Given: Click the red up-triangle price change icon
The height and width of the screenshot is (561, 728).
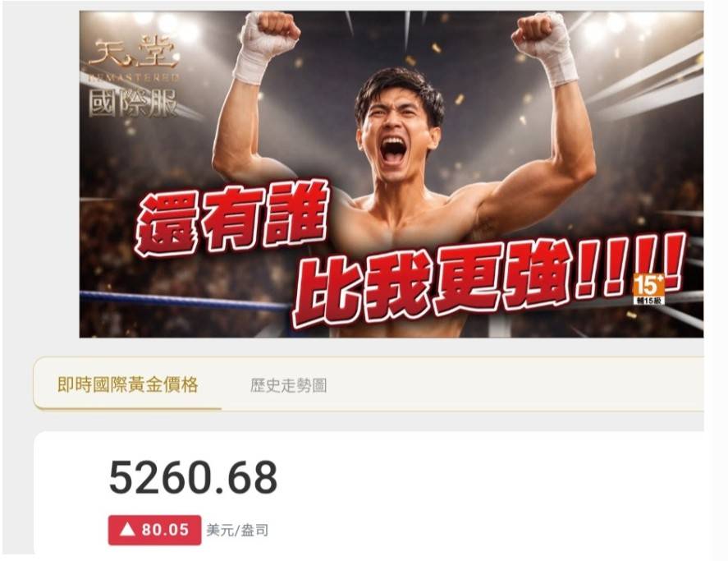Looking at the screenshot, I should (126, 530).
